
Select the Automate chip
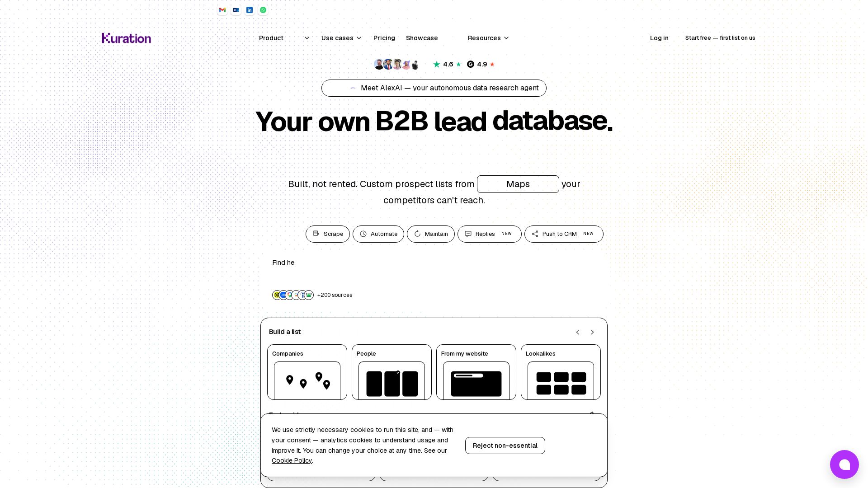[378, 234]
